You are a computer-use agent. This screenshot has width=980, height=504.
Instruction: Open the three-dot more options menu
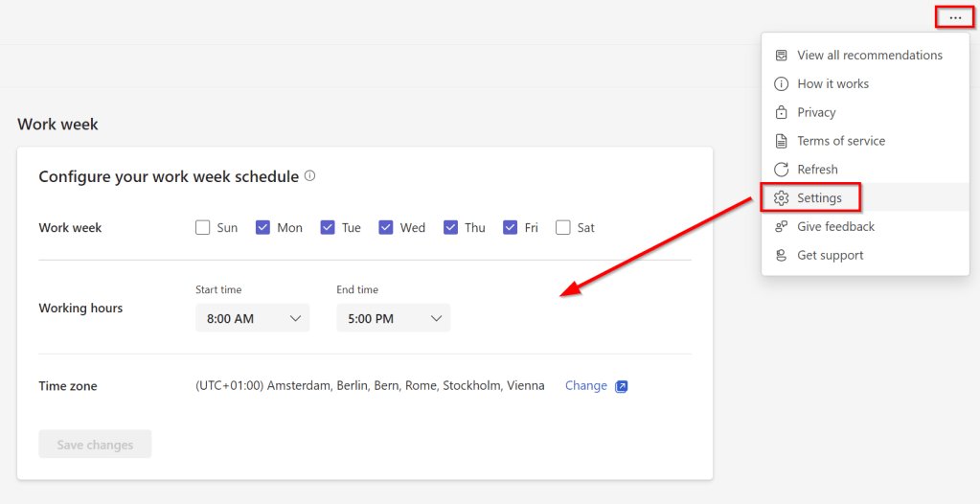click(955, 17)
